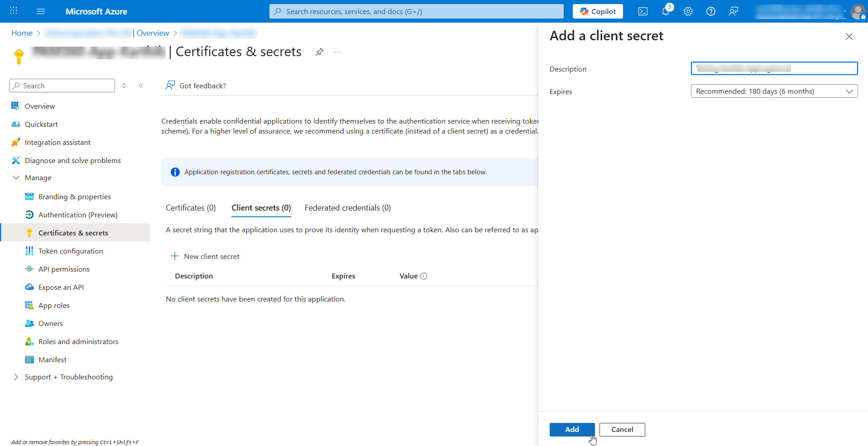Open the Expires dropdown
This screenshot has height=446, width=868.
[774, 91]
